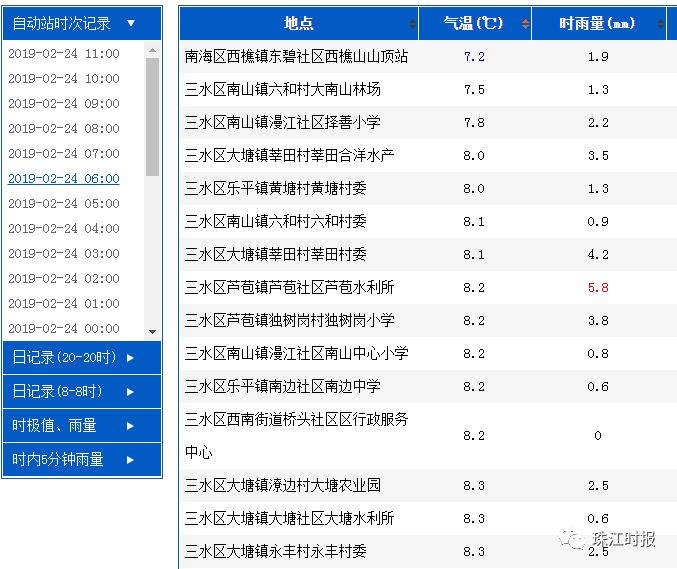Select record 2019-02-24 11:00
677x569 pixels.
pyautogui.click(x=64, y=54)
